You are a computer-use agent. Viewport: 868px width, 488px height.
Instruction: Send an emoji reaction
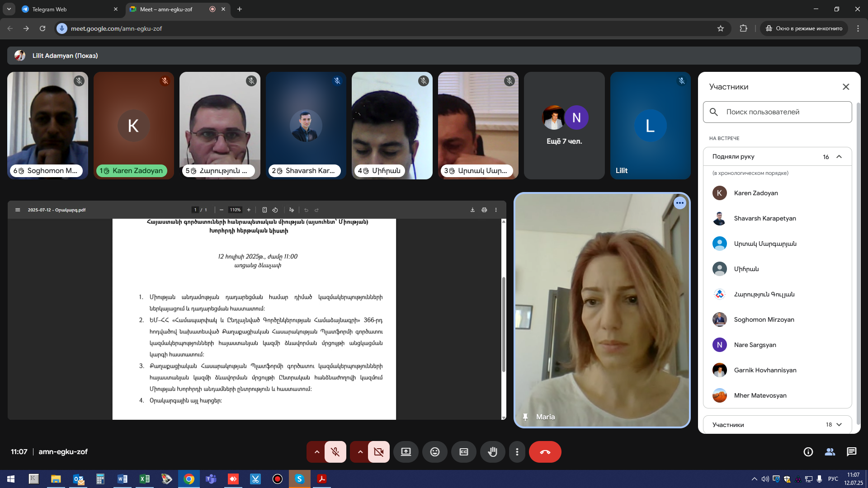[435, 452]
